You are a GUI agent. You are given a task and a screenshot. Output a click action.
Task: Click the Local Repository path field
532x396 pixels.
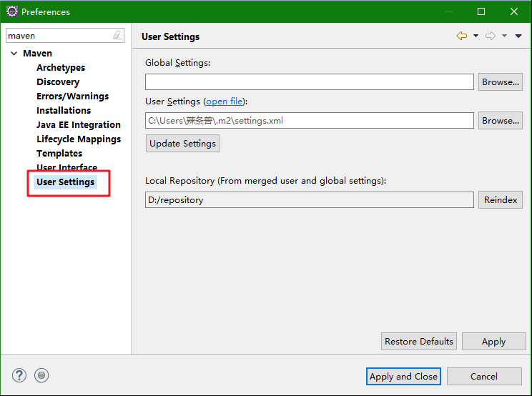pyautogui.click(x=310, y=199)
